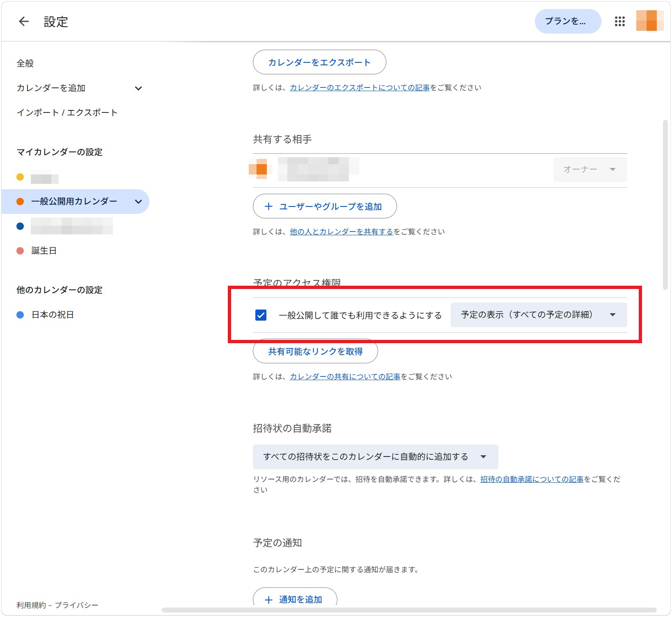Open the 他の人とカレンダーを共有する link
Image resolution: width=672 pixels, height=617 pixels.
pos(342,231)
